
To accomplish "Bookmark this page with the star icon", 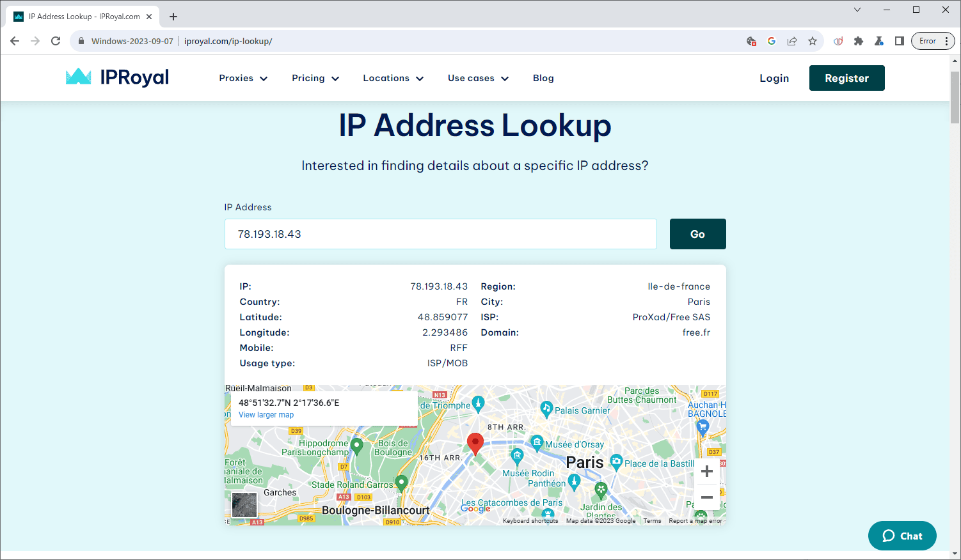I will coord(813,41).
